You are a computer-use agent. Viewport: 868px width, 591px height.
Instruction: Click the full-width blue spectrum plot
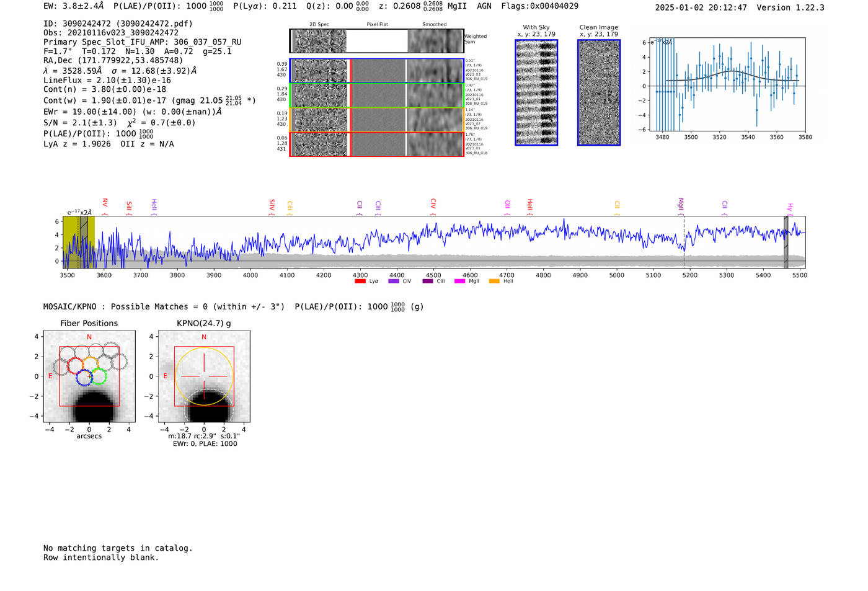(434, 242)
